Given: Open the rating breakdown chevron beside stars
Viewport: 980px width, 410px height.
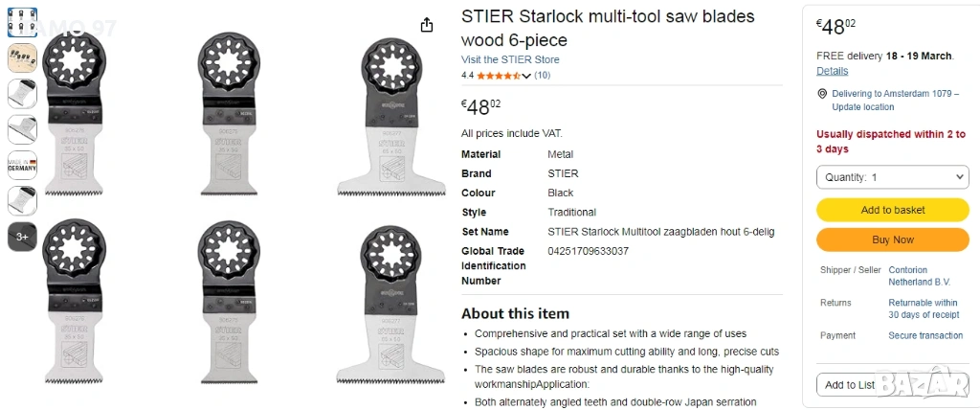Looking at the screenshot, I should coord(525,76).
